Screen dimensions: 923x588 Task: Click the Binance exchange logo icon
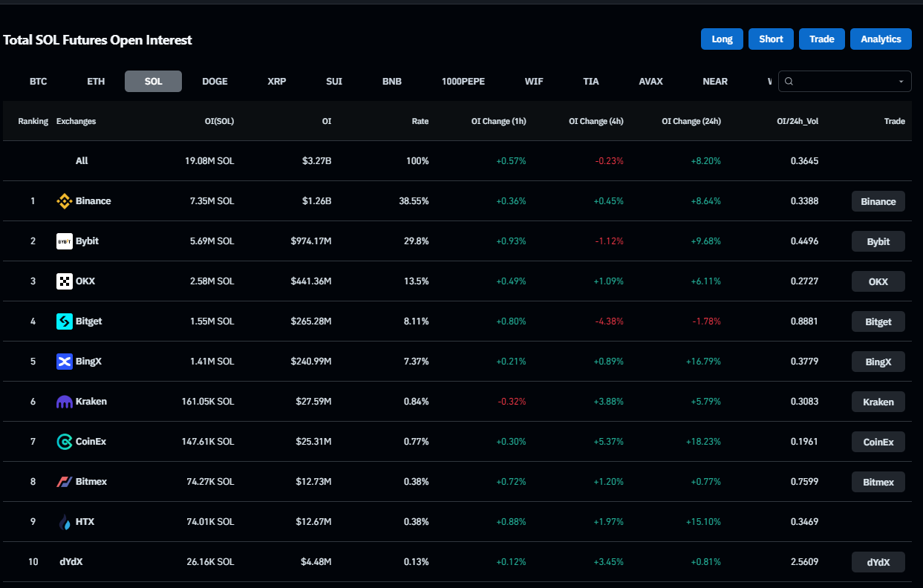point(65,201)
